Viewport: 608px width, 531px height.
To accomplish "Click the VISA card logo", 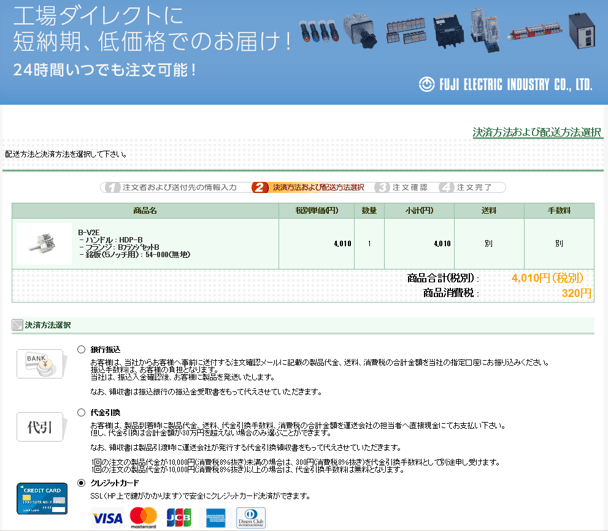I will pos(108,518).
